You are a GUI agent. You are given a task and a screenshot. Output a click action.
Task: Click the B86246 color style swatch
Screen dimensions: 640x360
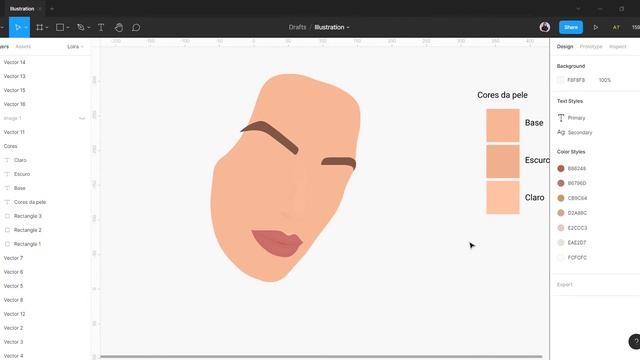tap(561, 168)
